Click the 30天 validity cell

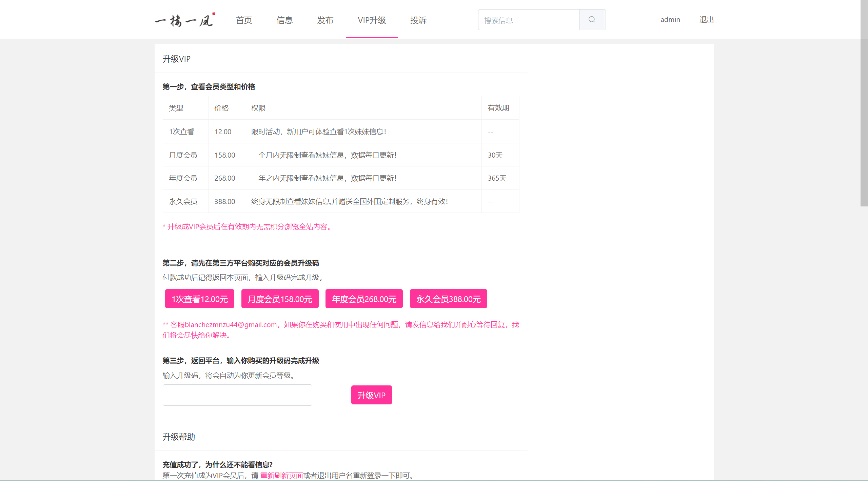point(500,155)
